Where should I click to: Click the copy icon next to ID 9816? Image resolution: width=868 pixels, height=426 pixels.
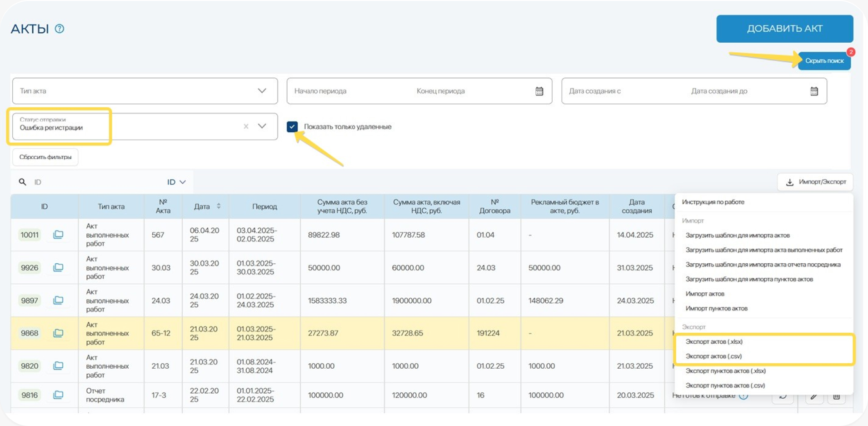[58, 395]
